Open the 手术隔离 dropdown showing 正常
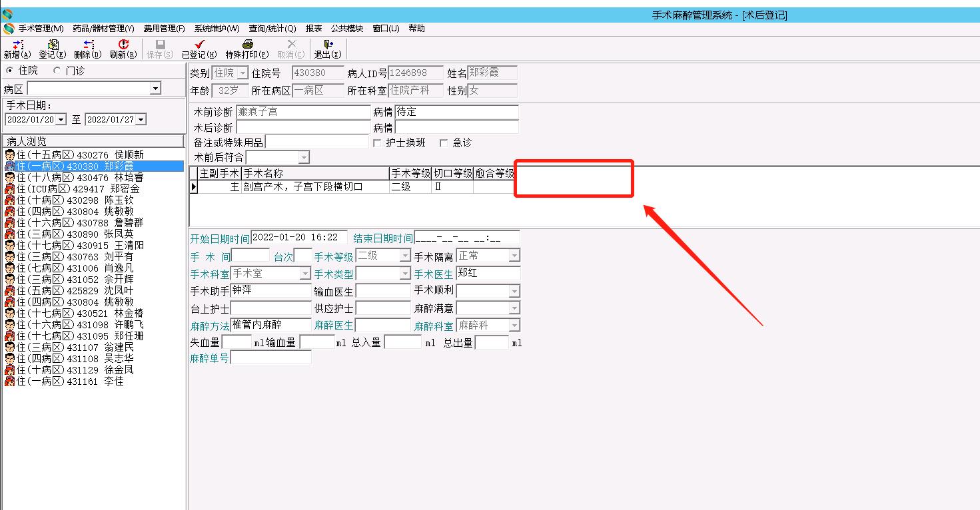This screenshot has height=510, width=980. tap(514, 256)
